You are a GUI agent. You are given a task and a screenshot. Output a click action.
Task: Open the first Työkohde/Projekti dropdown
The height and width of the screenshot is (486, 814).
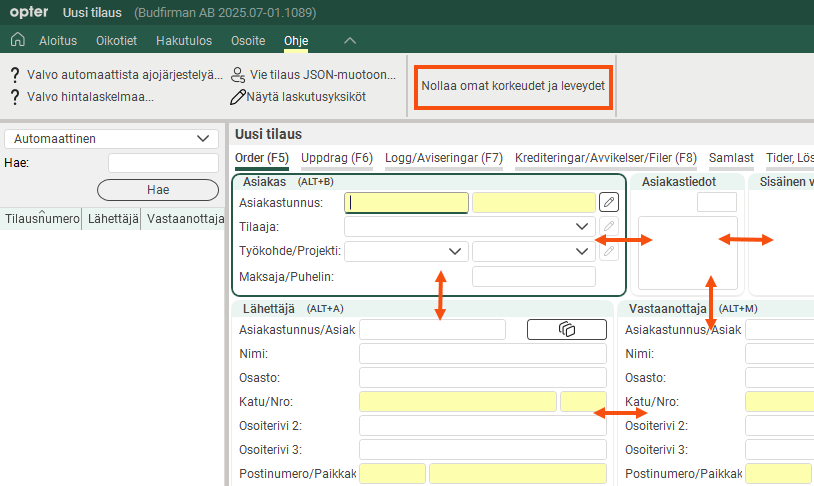click(x=456, y=251)
